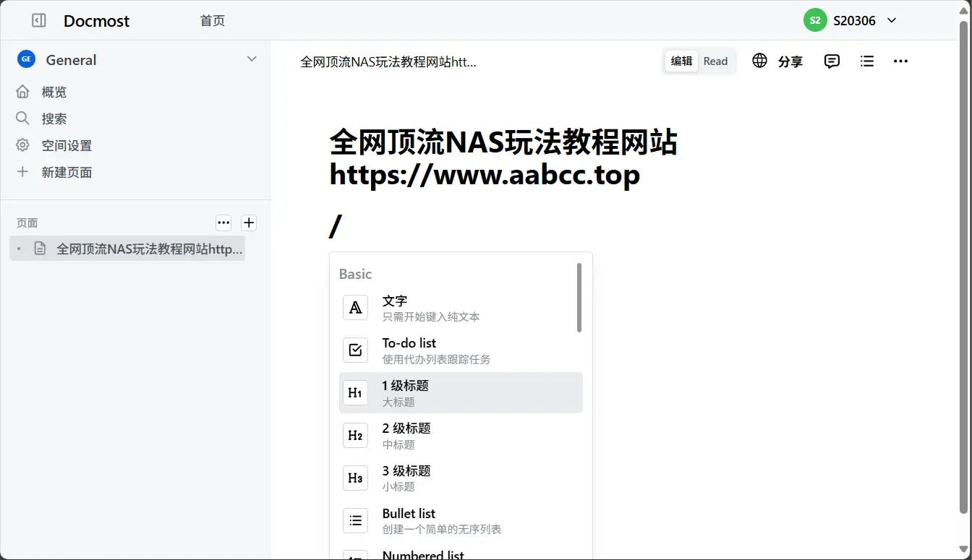
Task: Switch to 编辑 edit mode
Action: (681, 61)
